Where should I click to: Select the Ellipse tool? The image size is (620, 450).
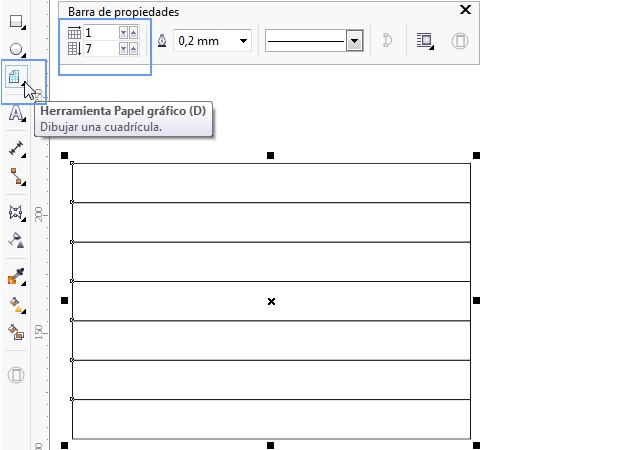pyautogui.click(x=16, y=48)
